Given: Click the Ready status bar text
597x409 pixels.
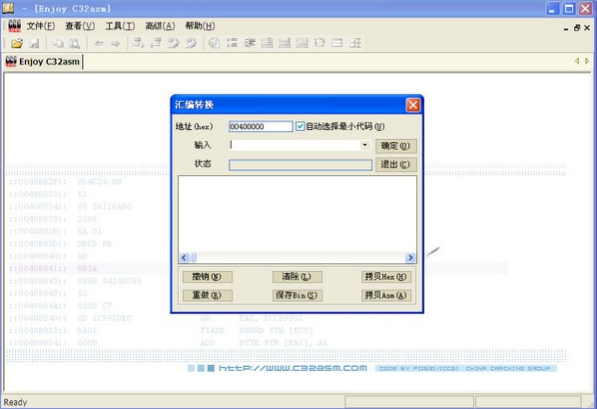Looking at the screenshot, I should tap(15, 402).
